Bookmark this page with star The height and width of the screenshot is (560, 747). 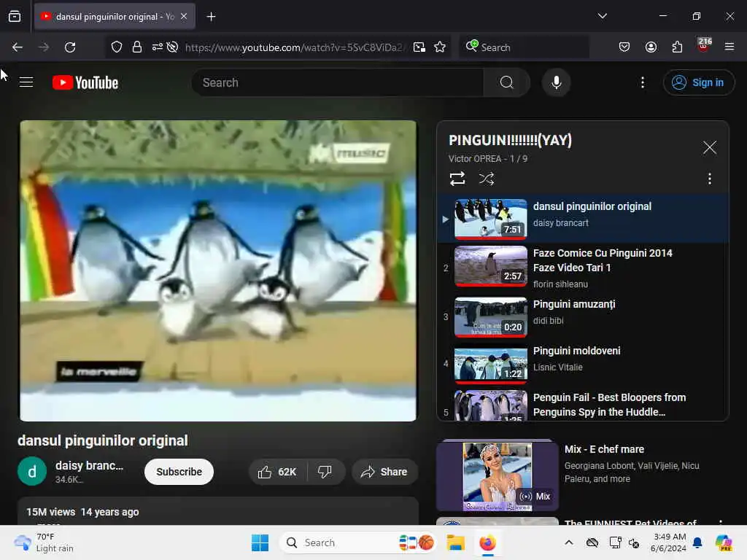pos(440,47)
